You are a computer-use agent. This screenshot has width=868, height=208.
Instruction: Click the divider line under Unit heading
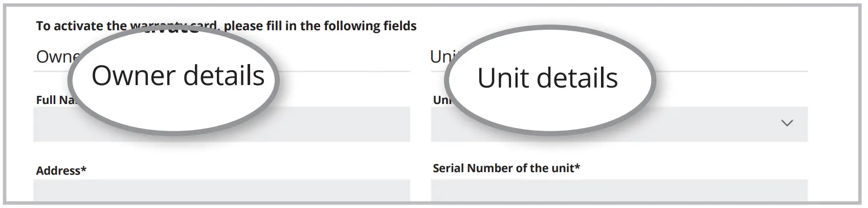point(731,71)
